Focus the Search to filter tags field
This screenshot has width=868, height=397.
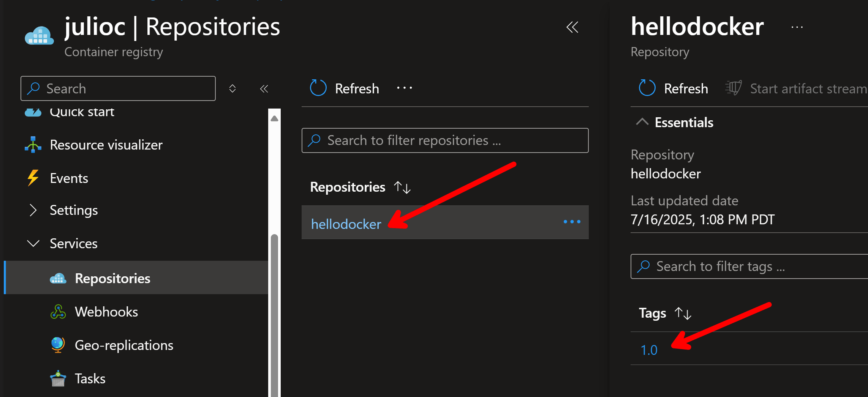[x=749, y=266]
